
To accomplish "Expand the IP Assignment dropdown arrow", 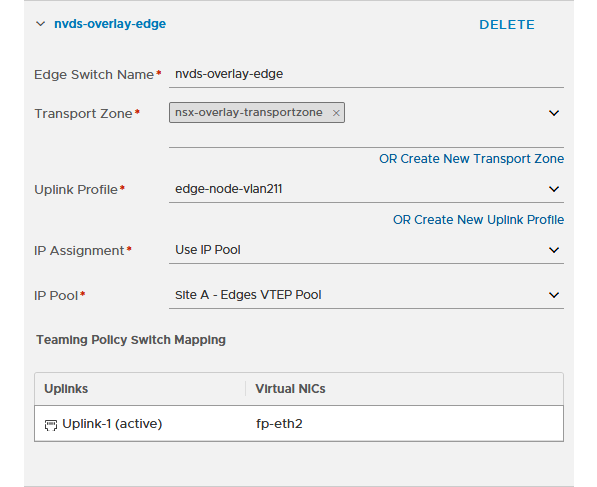I will click(x=554, y=250).
